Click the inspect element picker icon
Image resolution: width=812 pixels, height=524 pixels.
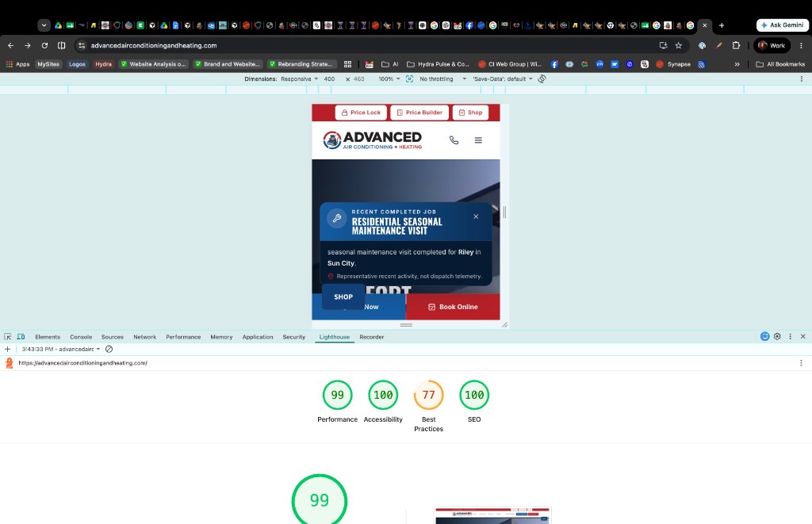pos(8,337)
